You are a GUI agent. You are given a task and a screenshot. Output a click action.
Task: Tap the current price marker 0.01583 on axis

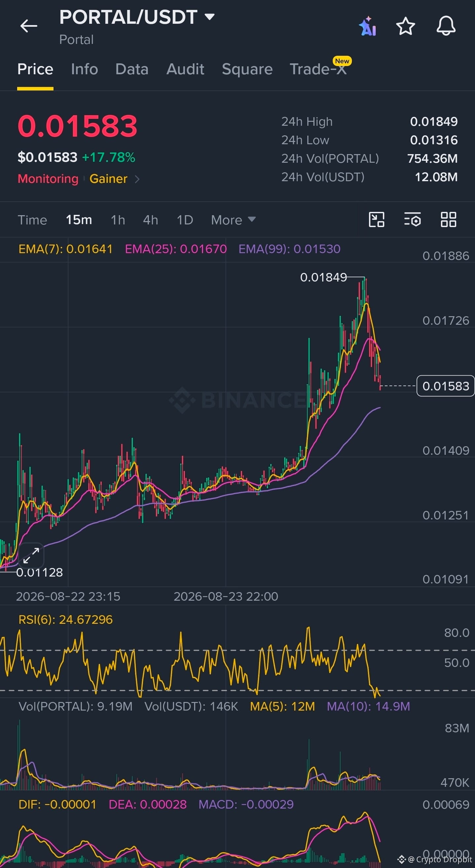445,386
